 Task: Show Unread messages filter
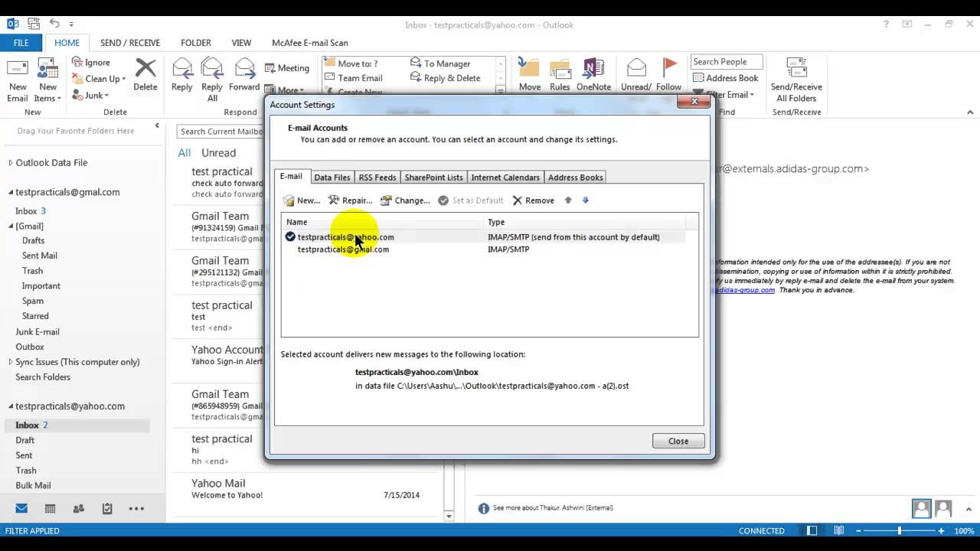219,153
